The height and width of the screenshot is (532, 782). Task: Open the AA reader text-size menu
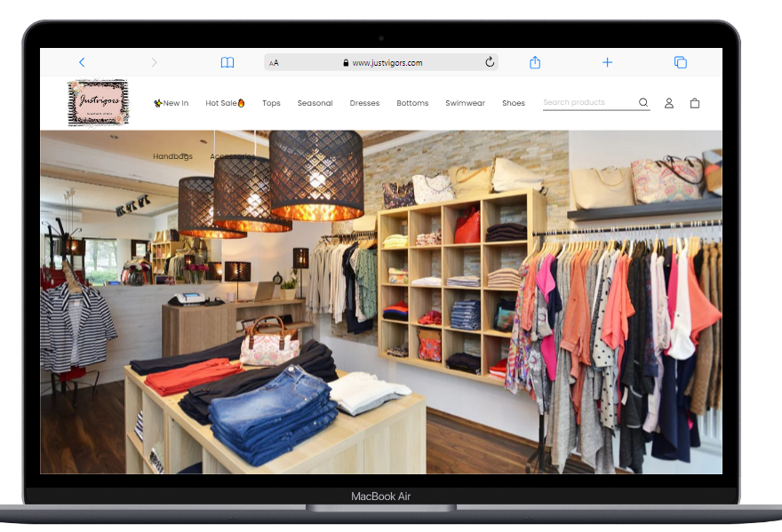point(275,63)
